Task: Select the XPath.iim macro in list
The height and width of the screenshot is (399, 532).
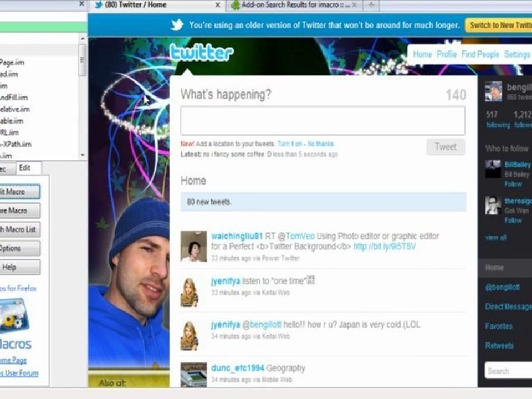Action: pos(16,144)
